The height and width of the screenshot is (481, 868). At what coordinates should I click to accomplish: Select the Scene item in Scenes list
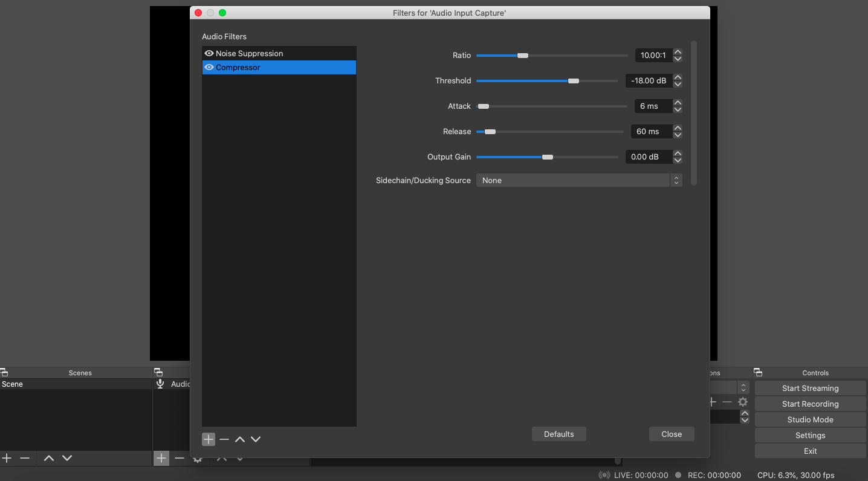76,384
